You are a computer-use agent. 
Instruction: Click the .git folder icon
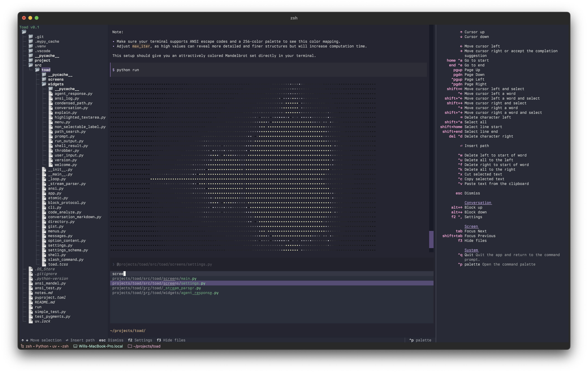(x=31, y=37)
